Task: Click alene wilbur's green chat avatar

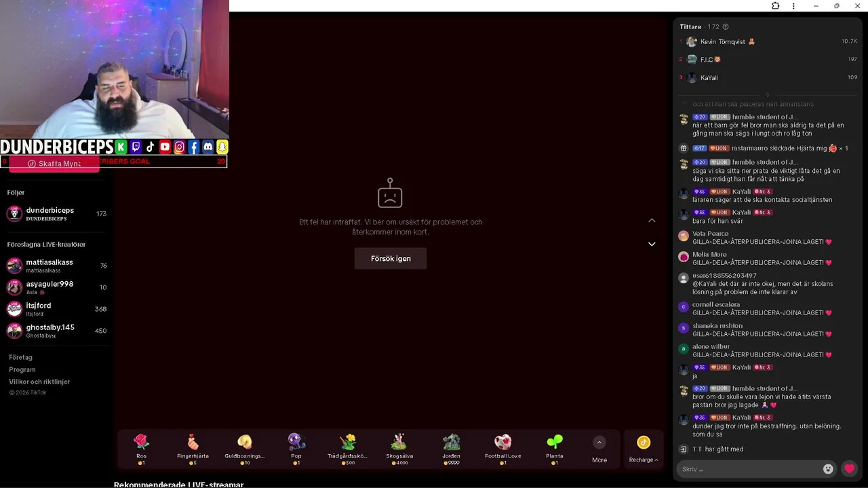Action: click(684, 349)
